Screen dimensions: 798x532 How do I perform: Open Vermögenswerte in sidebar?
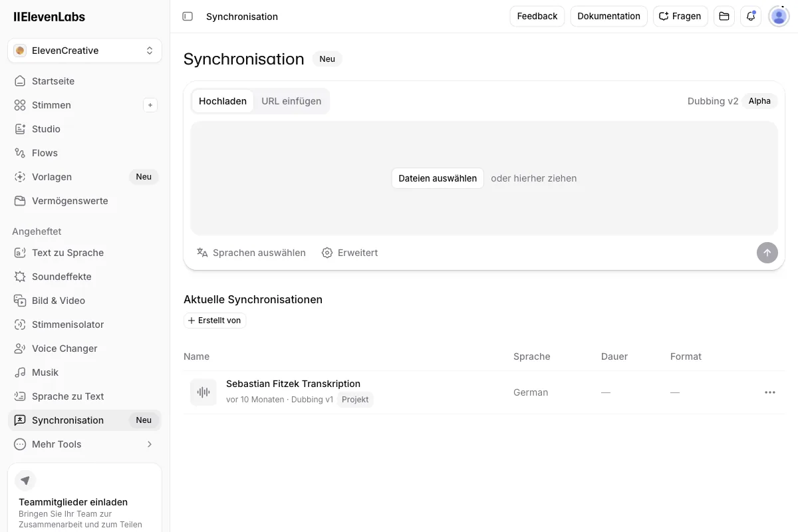84,201
